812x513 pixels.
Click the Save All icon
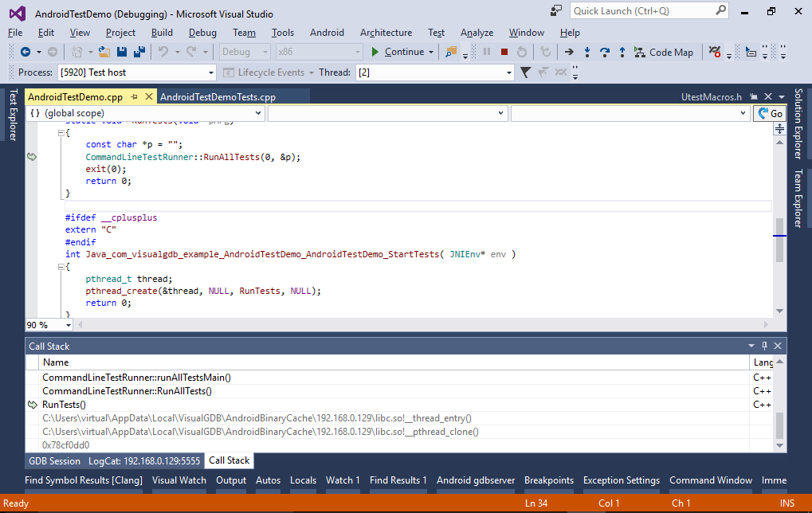139,52
